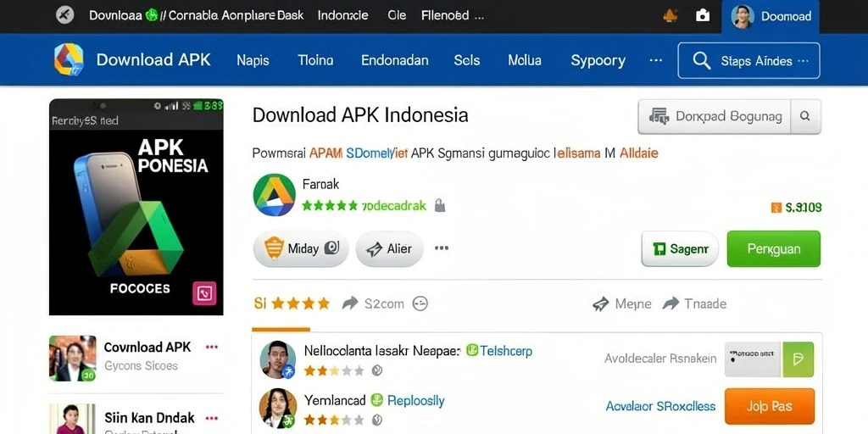The height and width of the screenshot is (434, 868).
Task: Click the Yemlancad review star rating
Action: 334,420
